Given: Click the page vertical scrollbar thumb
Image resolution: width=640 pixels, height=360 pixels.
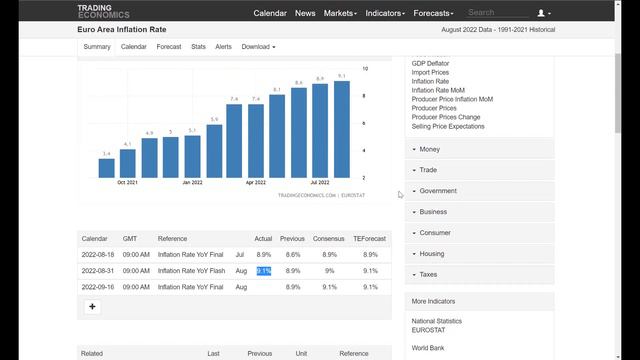Looking at the screenshot, I should point(618,93).
